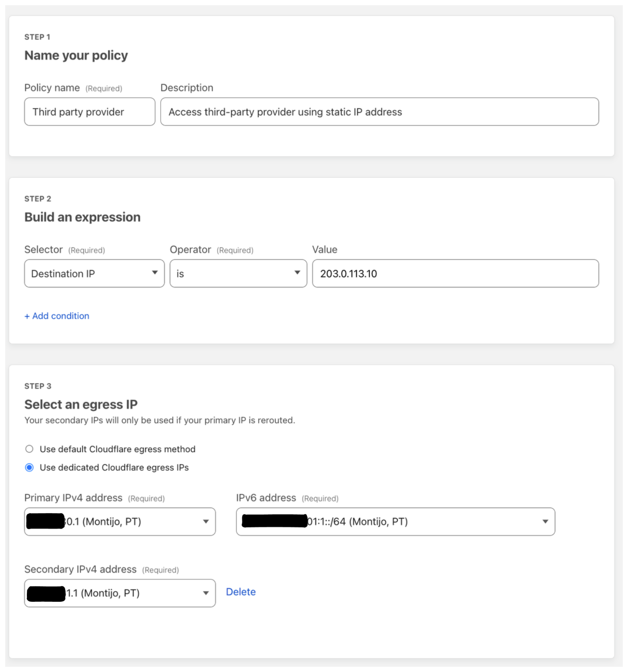Open the Selector dropdown showing Destination IP
The width and height of the screenshot is (628, 672).
click(x=94, y=273)
